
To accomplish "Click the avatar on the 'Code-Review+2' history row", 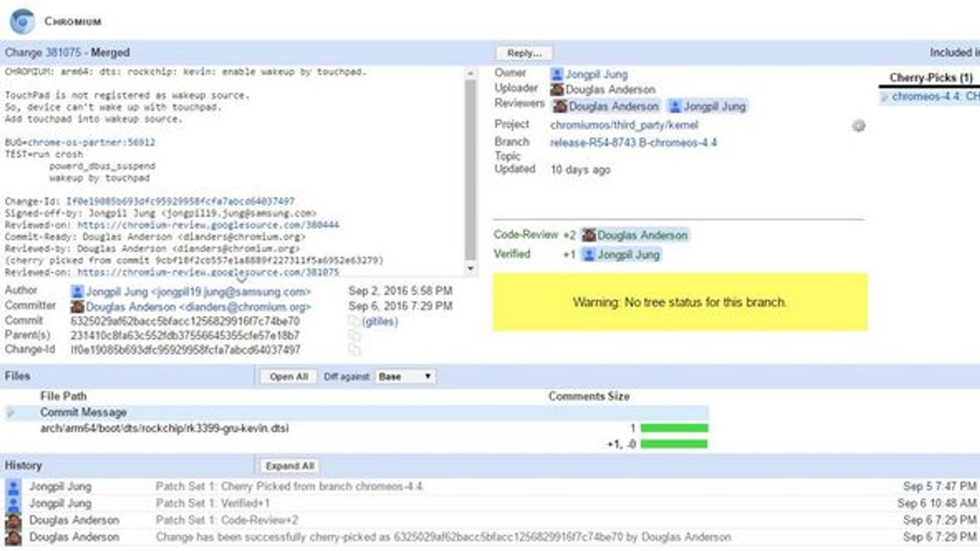I will pos(13,520).
